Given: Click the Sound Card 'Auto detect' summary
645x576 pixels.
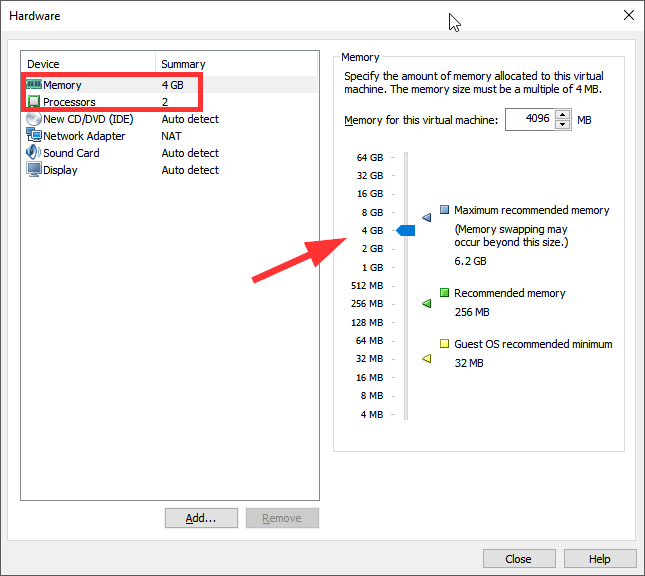Looking at the screenshot, I should 190,153.
